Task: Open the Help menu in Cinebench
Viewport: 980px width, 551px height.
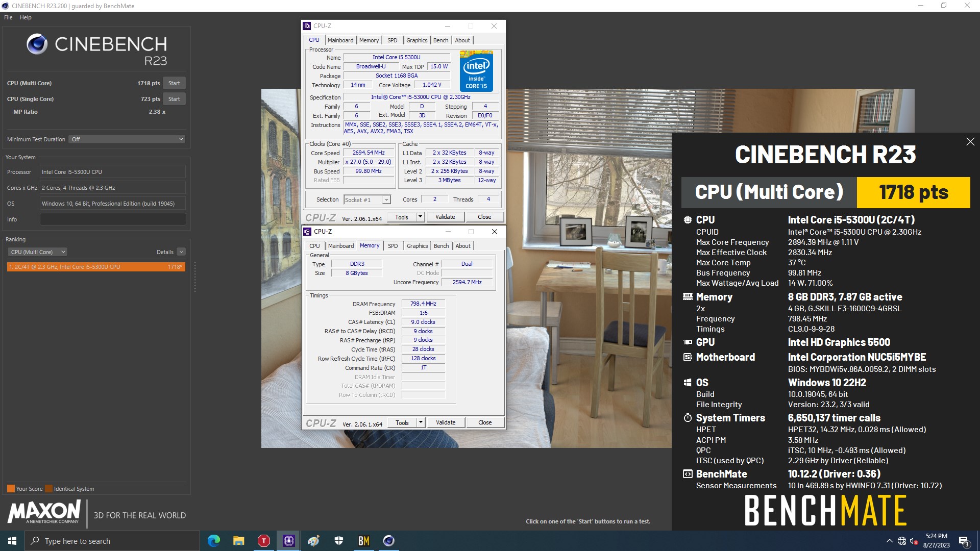Action: tap(26, 17)
